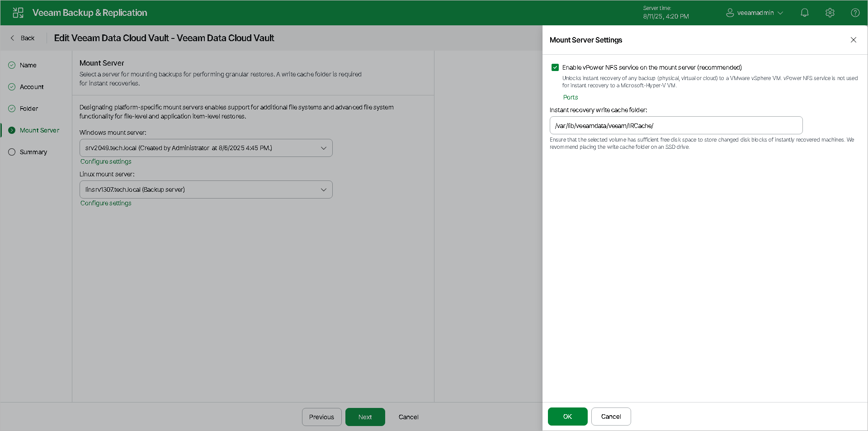Image resolution: width=868 pixels, height=431 pixels.
Task: Click Configure settings under Windows mount server
Action: 106,161
